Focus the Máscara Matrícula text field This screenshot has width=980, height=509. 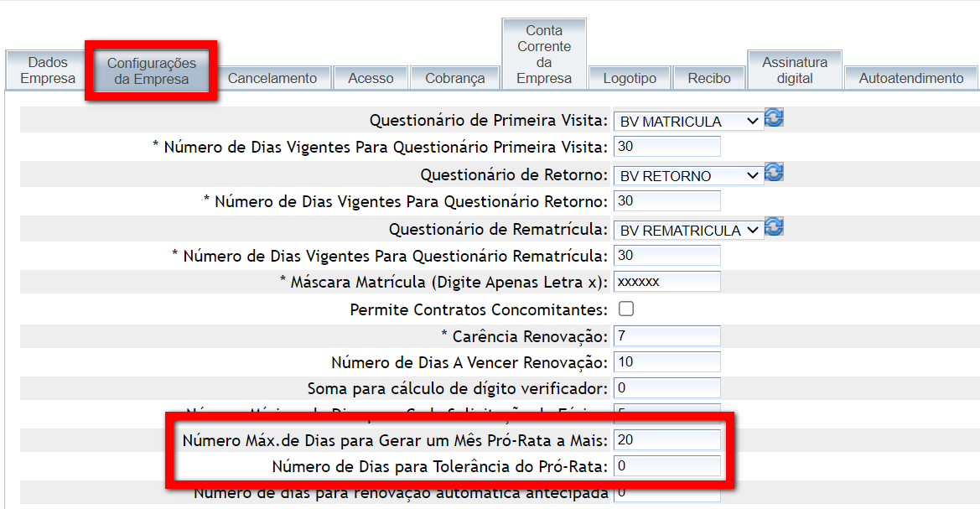click(x=667, y=282)
